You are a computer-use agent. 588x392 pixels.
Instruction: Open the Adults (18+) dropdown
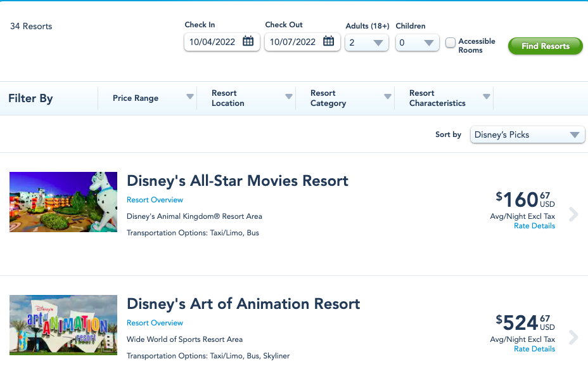tap(367, 42)
